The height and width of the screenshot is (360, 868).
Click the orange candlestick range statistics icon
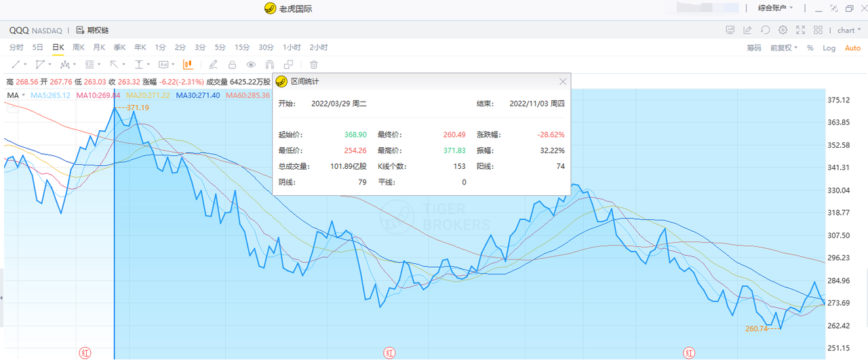coord(188,64)
